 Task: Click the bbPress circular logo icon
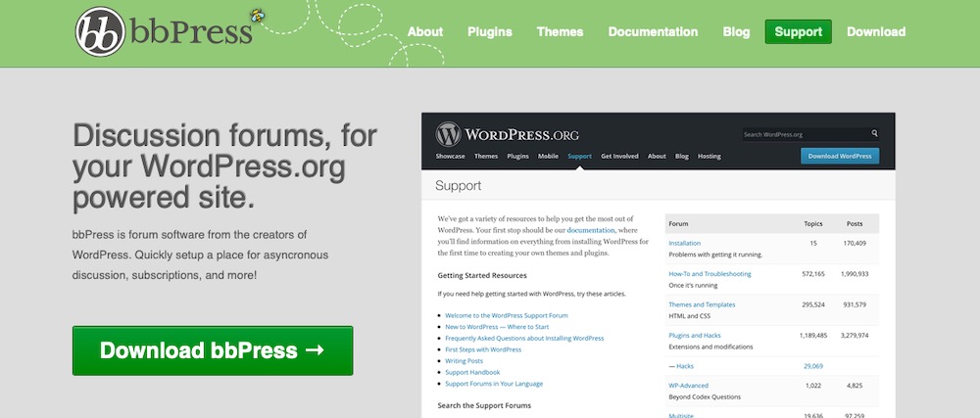click(103, 32)
